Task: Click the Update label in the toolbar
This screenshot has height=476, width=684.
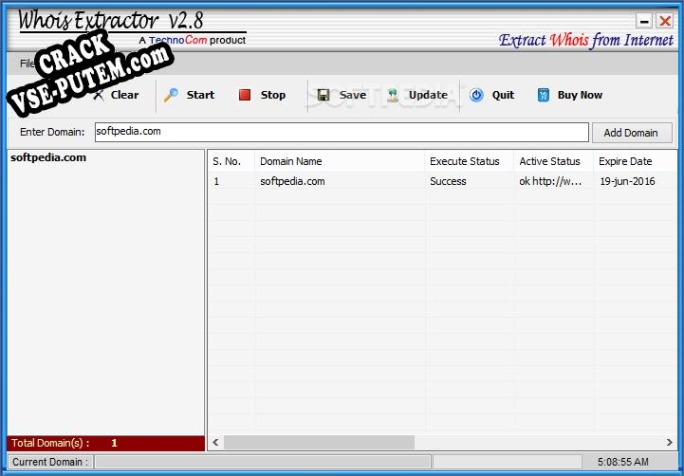Action: pyautogui.click(x=428, y=95)
